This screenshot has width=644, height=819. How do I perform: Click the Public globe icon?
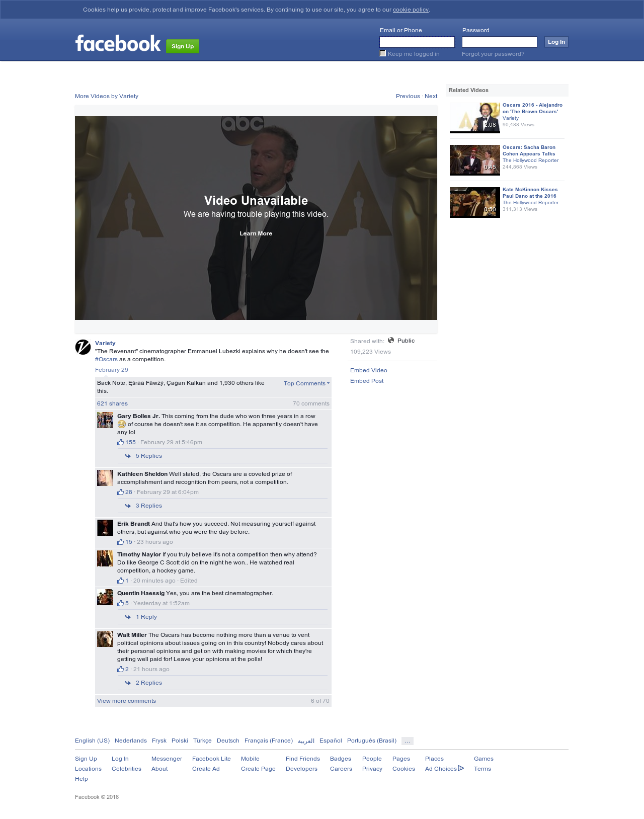click(x=391, y=341)
